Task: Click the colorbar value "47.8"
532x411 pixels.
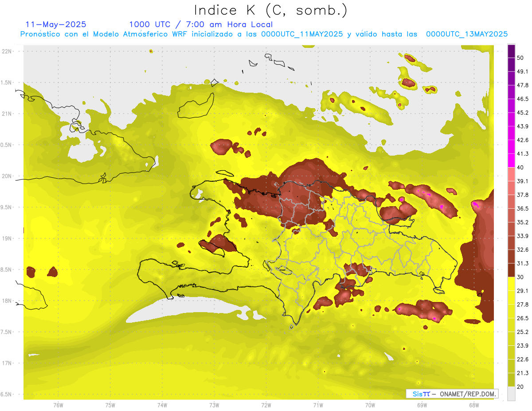Action: pyautogui.click(x=523, y=85)
